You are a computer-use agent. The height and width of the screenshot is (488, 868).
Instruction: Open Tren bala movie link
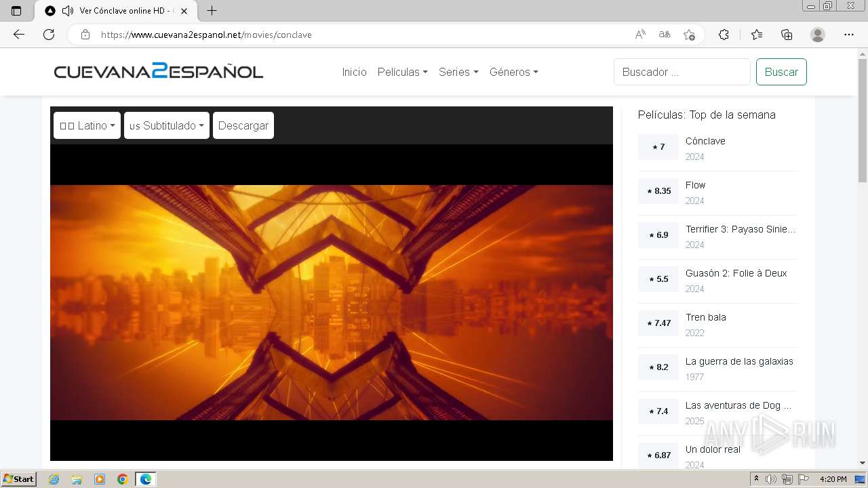tap(706, 317)
